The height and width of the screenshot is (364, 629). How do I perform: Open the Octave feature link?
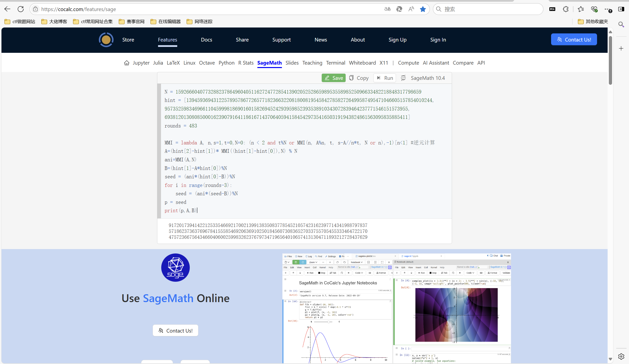click(x=207, y=63)
